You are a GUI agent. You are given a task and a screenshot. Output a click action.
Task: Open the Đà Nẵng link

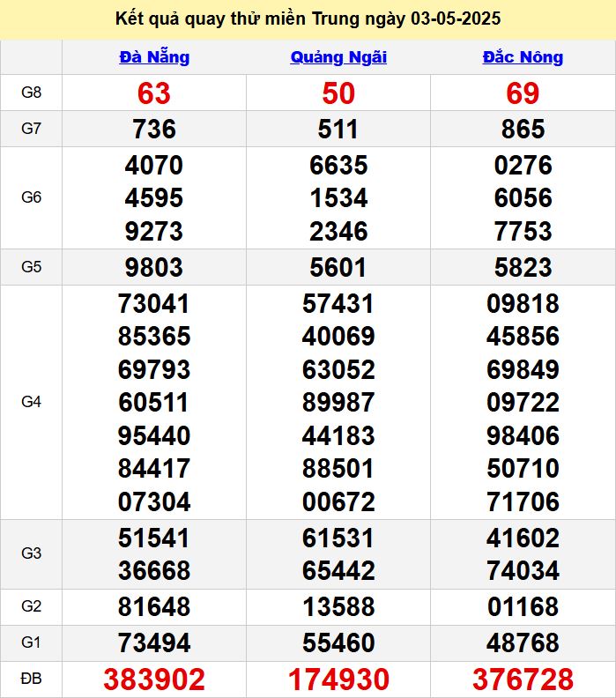[x=154, y=57]
